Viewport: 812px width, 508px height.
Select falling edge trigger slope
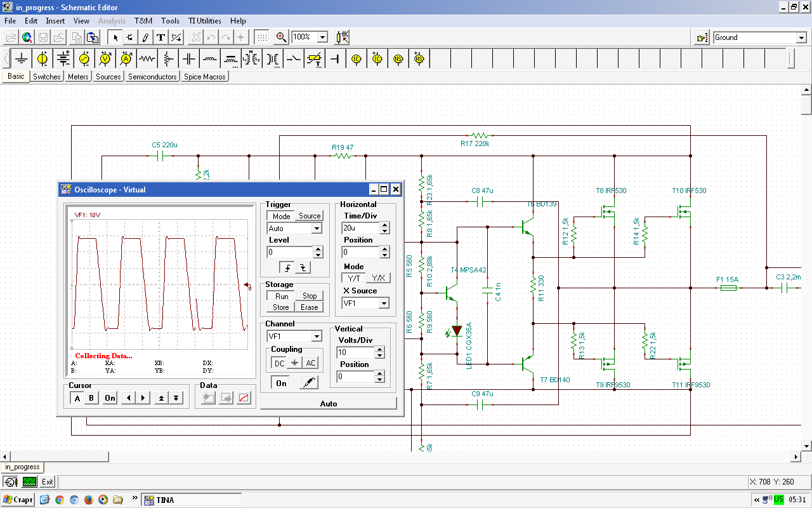pos(303,267)
